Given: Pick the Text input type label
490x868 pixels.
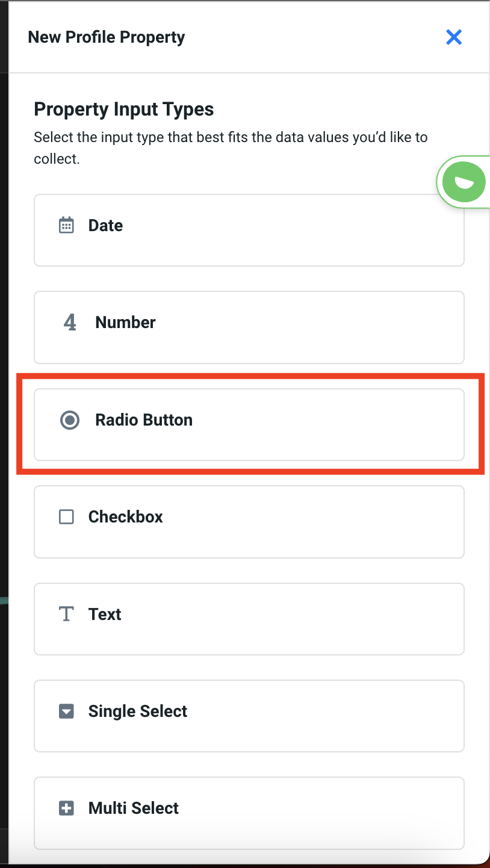Looking at the screenshot, I should [105, 615].
